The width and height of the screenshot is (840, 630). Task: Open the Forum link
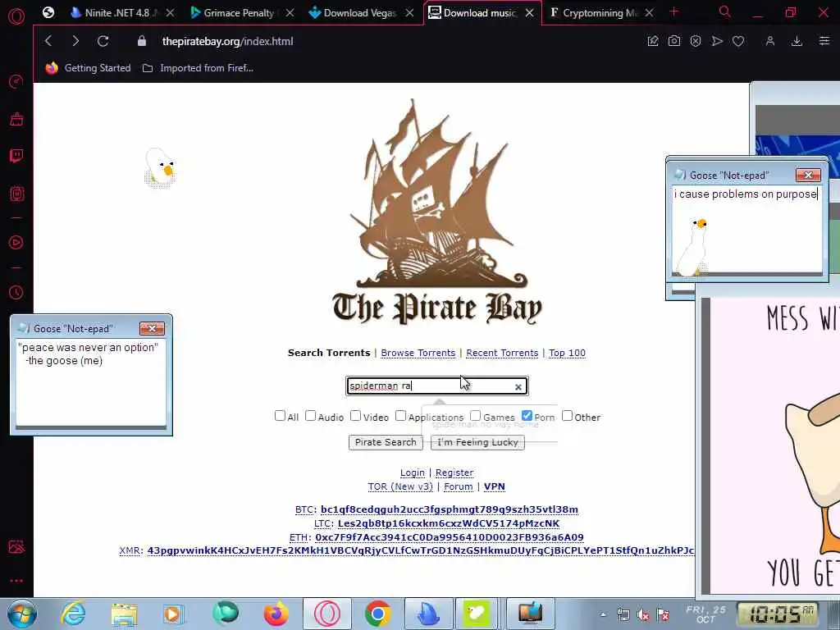458,486
